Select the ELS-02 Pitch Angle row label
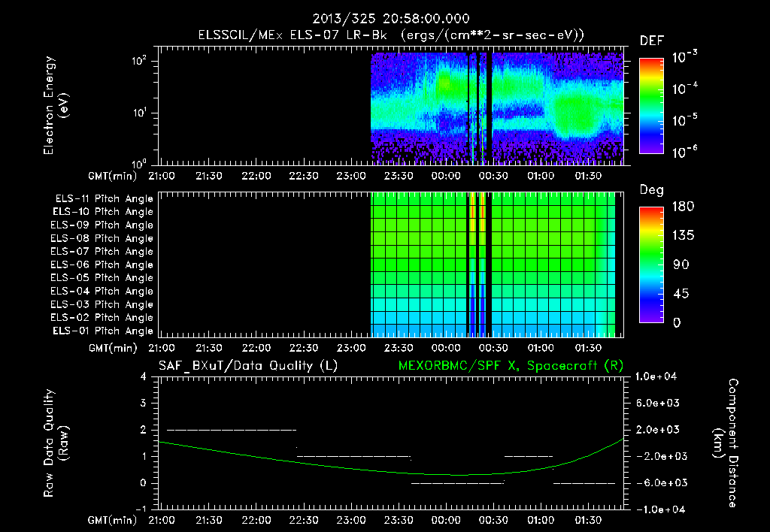770x532 pixels. (x=102, y=318)
